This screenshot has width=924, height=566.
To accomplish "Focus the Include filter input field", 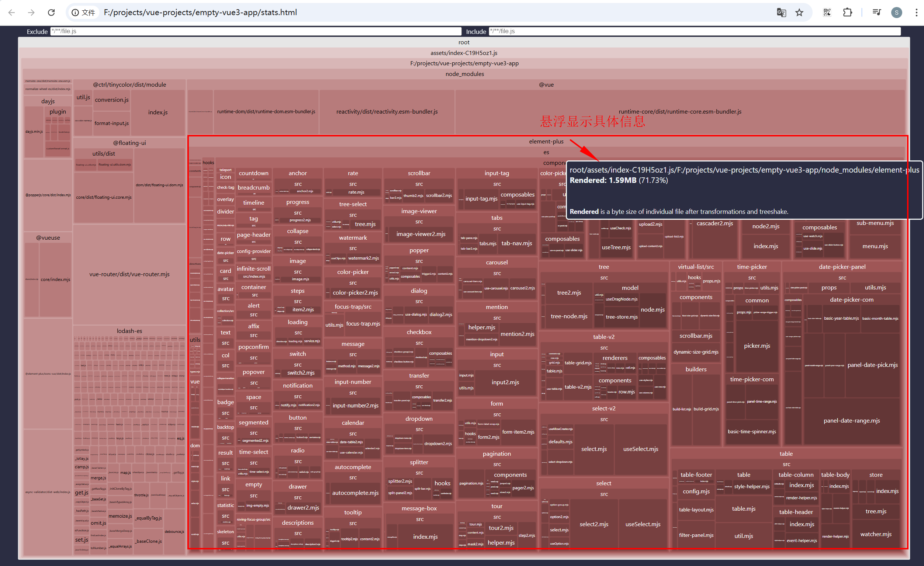I will [x=694, y=31].
